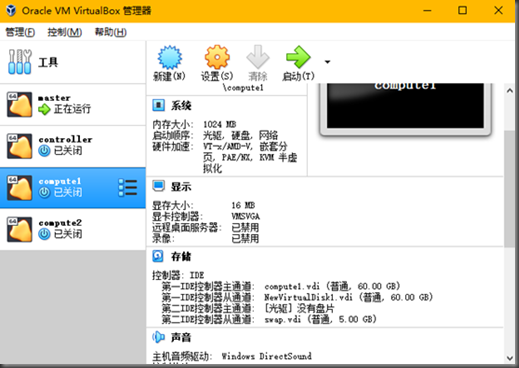Minimize the VirtualBox Manager window
This screenshot has width=519, height=368.
point(427,11)
